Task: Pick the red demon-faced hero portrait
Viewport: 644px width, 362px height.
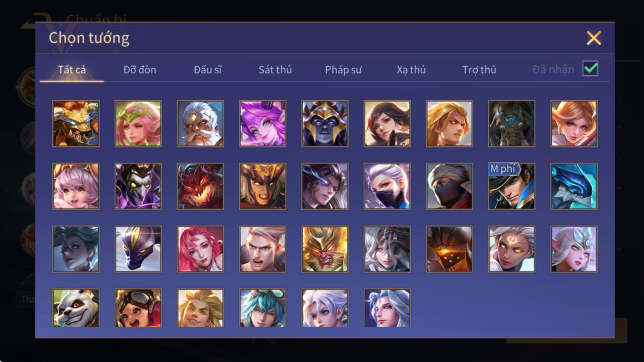Action: (x=200, y=187)
